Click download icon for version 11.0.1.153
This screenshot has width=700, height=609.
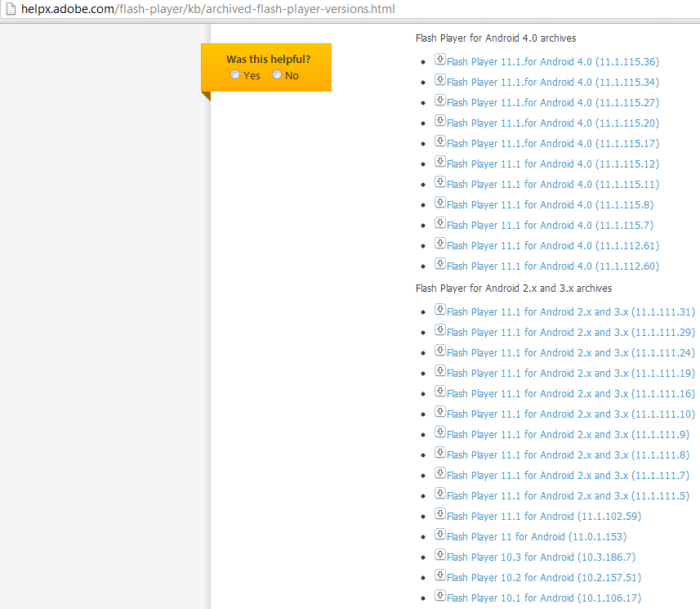pos(440,535)
